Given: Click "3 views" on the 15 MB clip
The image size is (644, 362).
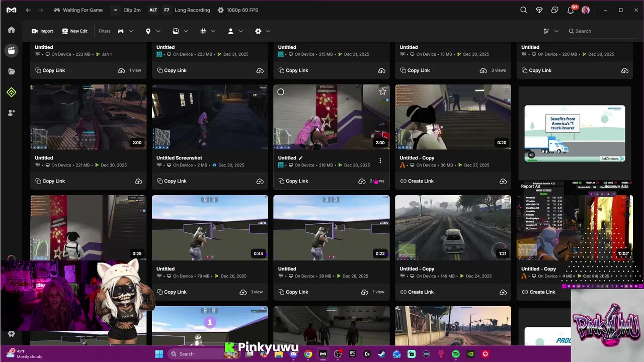Looking at the screenshot, I should [x=498, y=70].
